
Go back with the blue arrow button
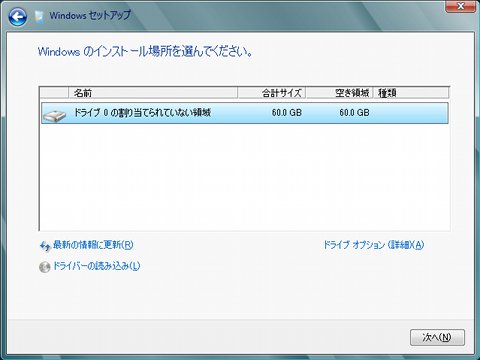coord(17,17)
